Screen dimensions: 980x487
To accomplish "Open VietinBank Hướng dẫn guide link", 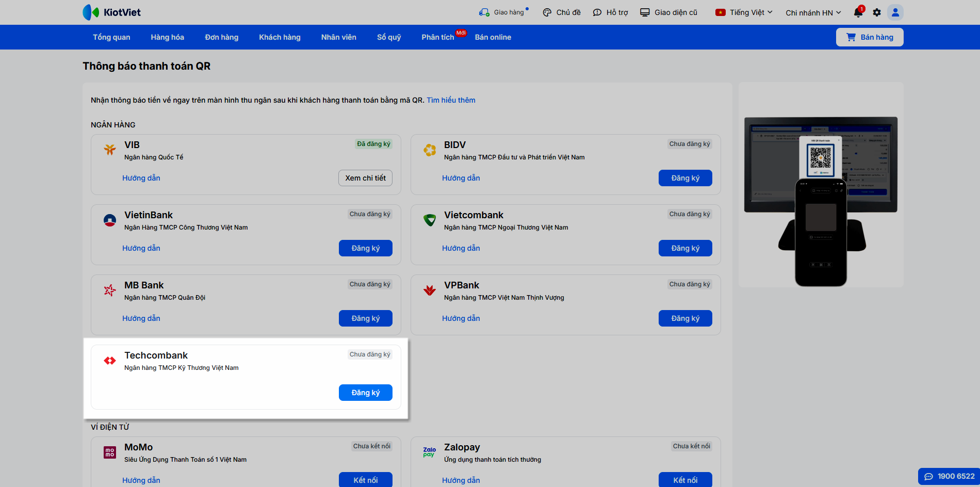I will [141, 248].
